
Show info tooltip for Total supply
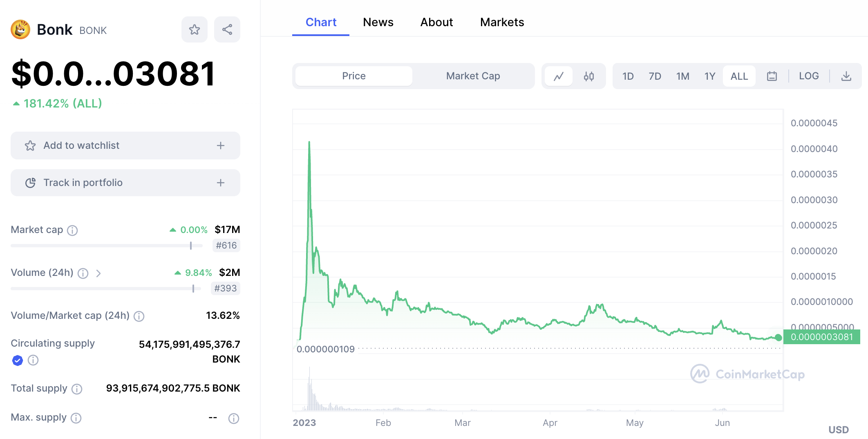pyautogui.click(x=77, y=389)
